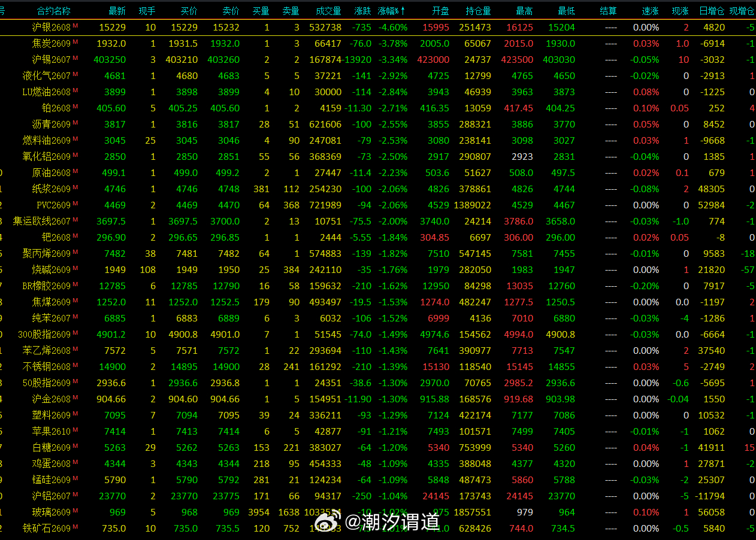
Task: Select the 液化气2607 contract row
Action: [378, 75]
